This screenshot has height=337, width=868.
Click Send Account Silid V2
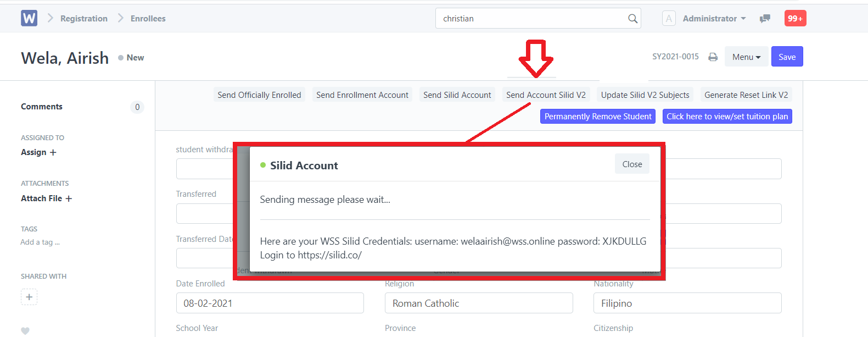546,95
